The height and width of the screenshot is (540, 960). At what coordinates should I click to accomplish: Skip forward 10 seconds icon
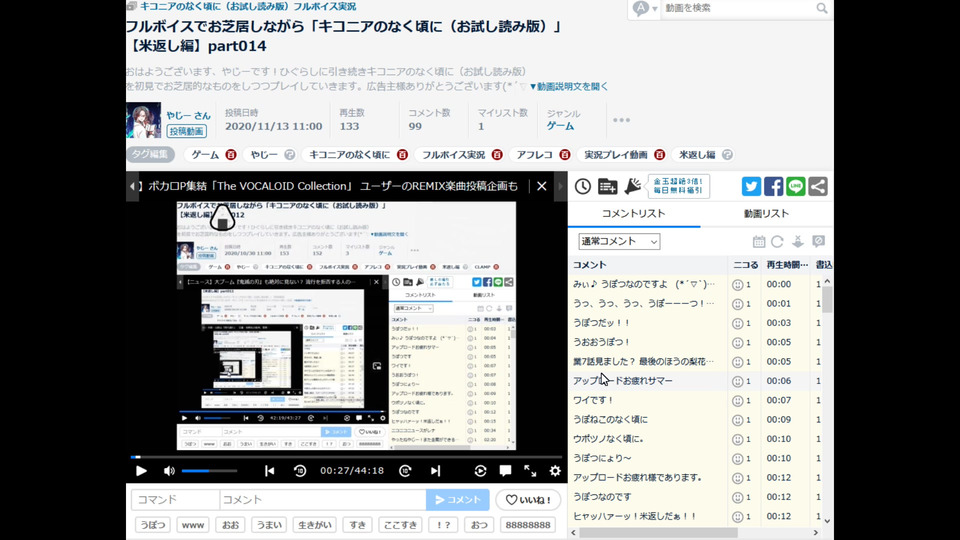click(405, 471)
